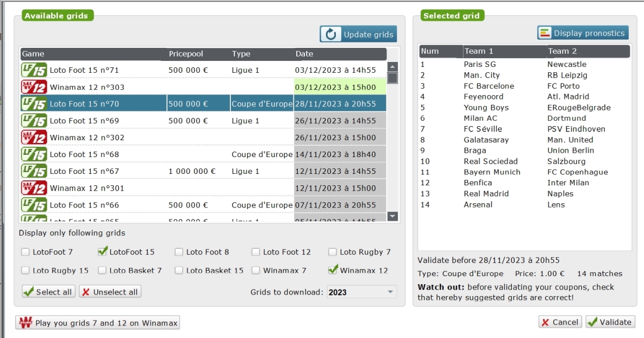Click the Team 2 column header
This screenshot has width=644, height=338.
(x=588, y=51)
